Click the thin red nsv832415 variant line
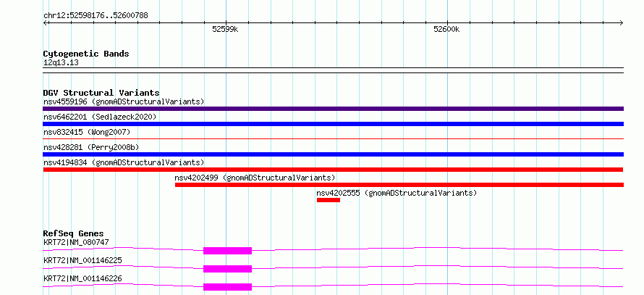 (x=333, y=139)
